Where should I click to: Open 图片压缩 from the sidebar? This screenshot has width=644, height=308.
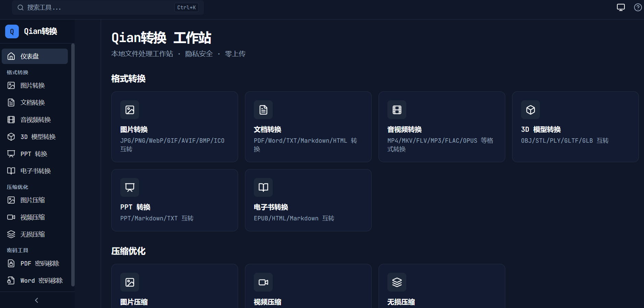pos(35,200)
